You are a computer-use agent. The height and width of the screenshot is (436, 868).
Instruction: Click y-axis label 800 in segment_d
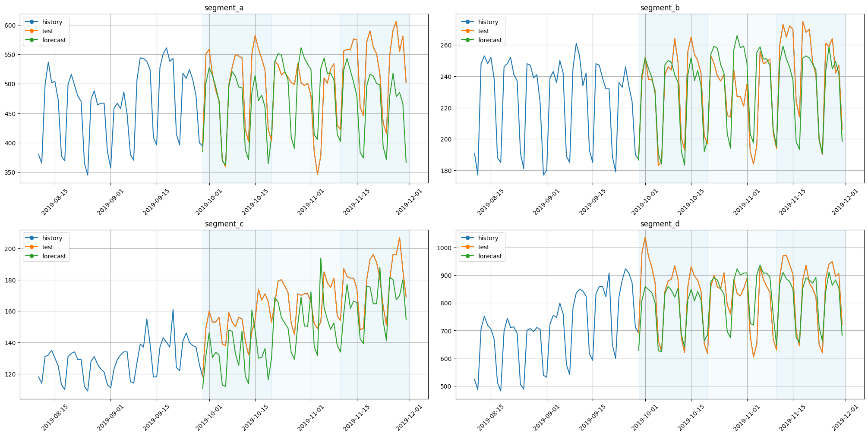coord(447,303)
